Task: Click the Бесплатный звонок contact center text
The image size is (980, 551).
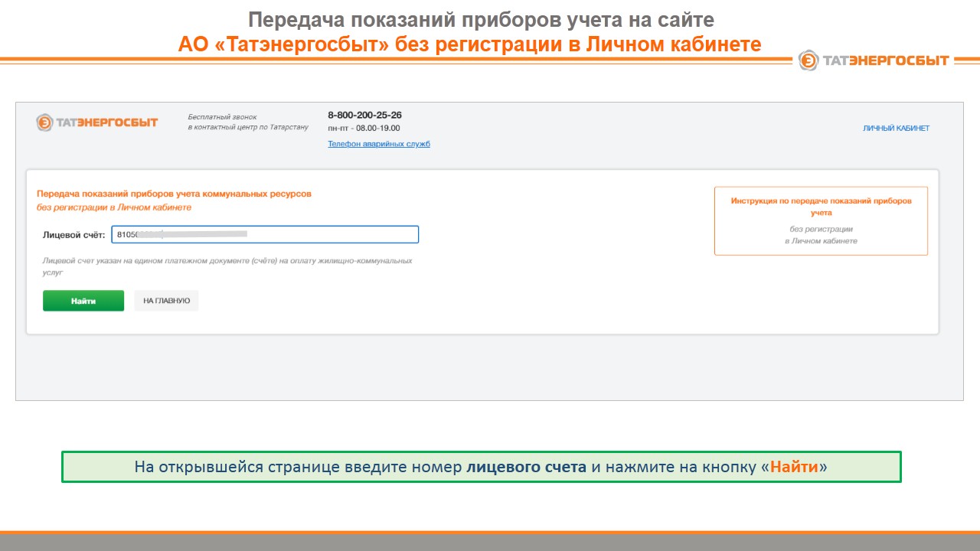Action: pyautogui.click(x=248, y=122)
